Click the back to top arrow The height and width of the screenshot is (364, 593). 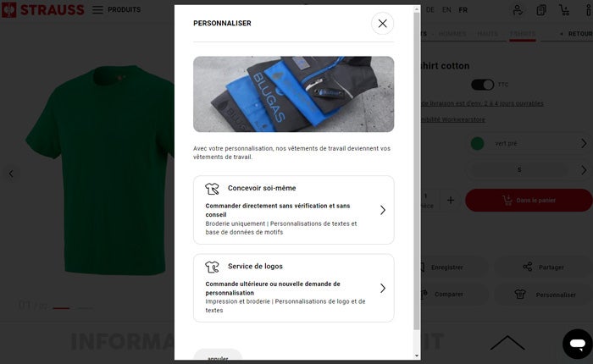coord(507,343)
